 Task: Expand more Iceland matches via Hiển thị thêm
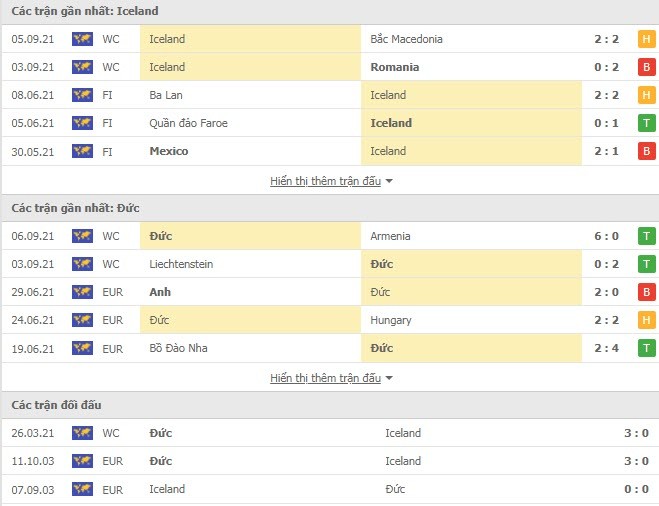(x=325, y=181)
